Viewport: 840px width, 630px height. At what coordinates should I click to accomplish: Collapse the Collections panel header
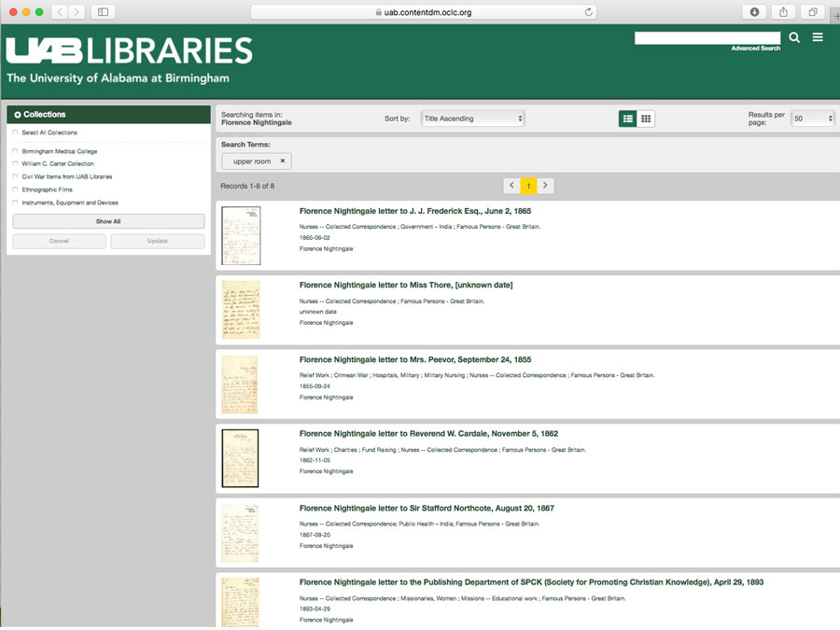[x=18, y=115]
